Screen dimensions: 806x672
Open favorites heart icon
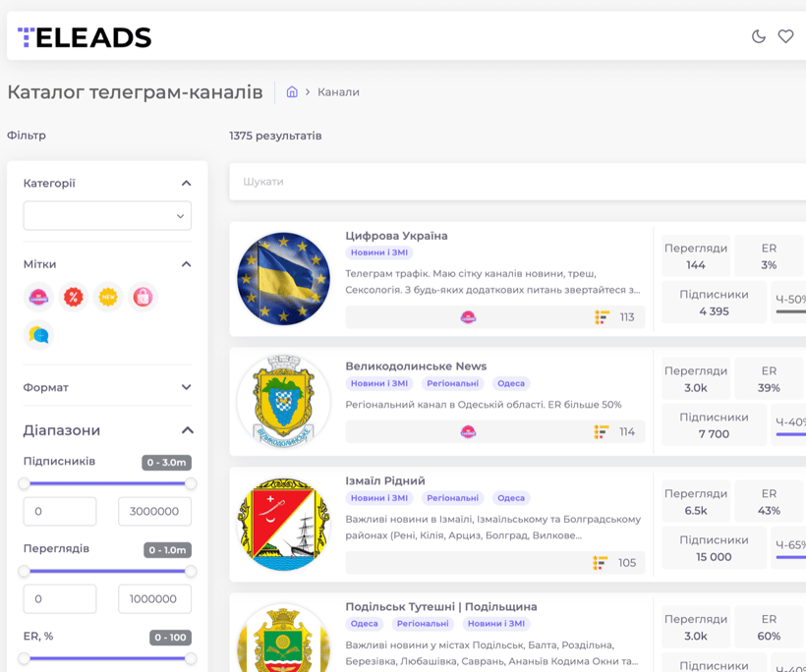click(785, 36)
